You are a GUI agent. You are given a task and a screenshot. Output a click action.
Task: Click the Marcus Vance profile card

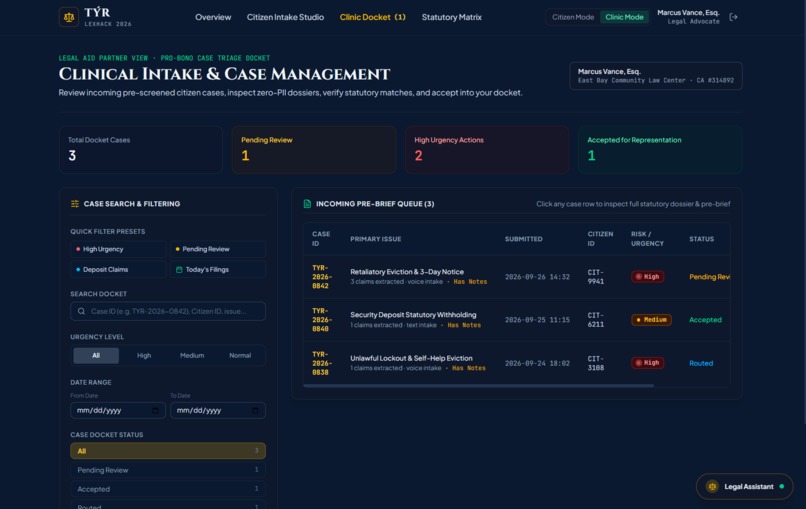(655, 76)
